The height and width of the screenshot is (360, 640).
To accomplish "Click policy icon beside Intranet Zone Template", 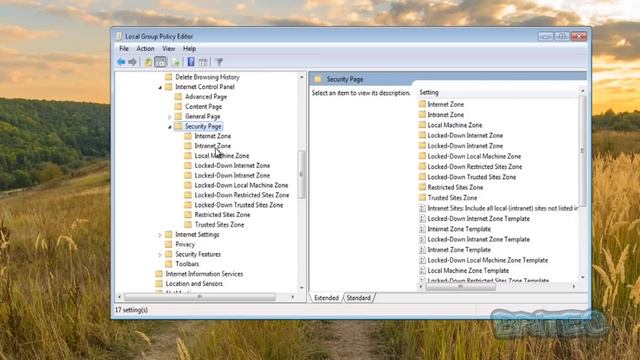I will (x=422, y=250).
